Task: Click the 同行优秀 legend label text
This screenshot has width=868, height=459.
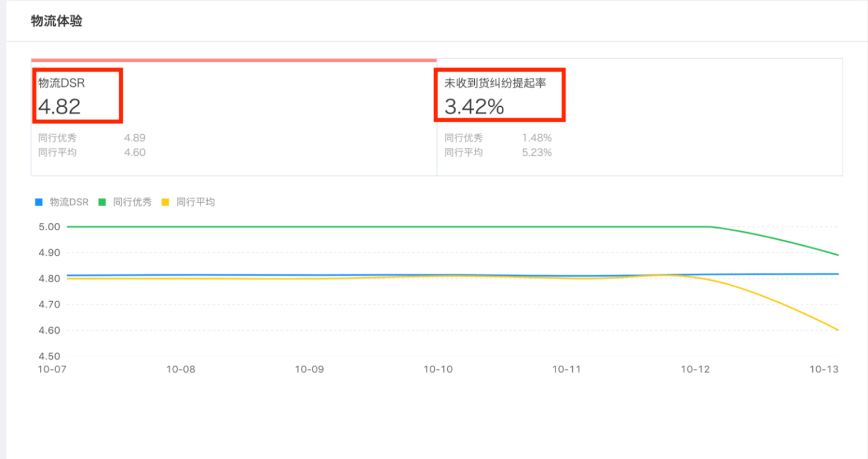Action: point(132,202)
